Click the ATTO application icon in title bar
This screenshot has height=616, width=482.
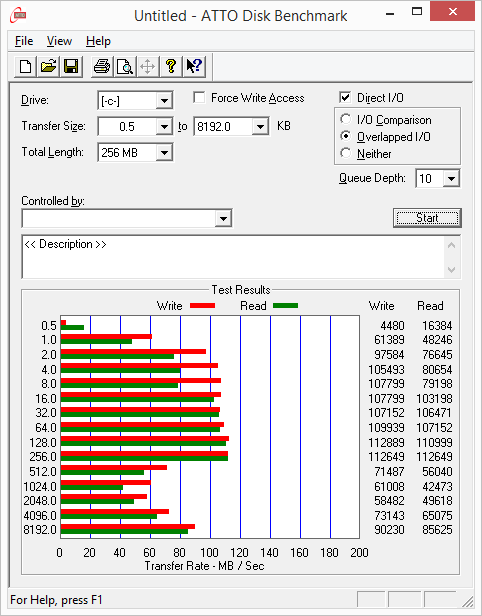(x=18, y=15)
